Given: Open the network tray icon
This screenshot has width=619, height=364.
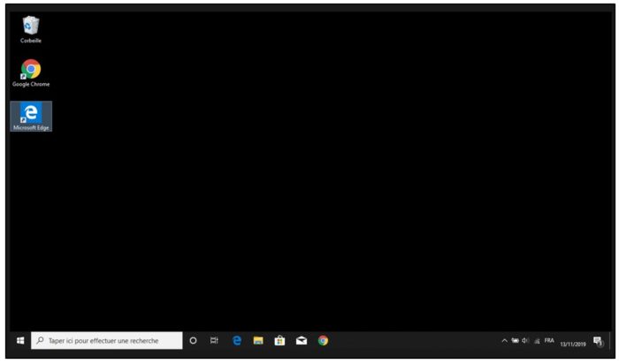Looking at the screenshot, I should (x=537, y=341).
